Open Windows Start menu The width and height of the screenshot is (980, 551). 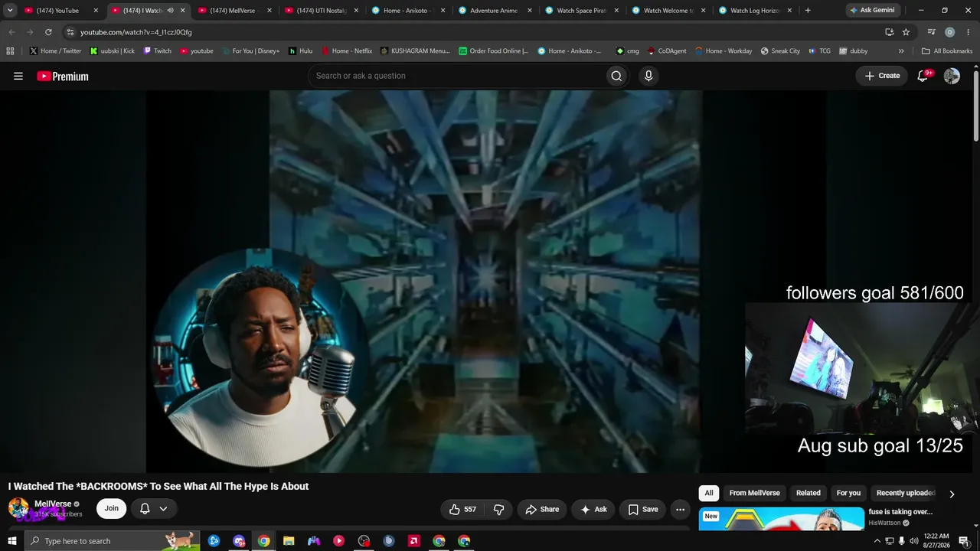[11, 541]
